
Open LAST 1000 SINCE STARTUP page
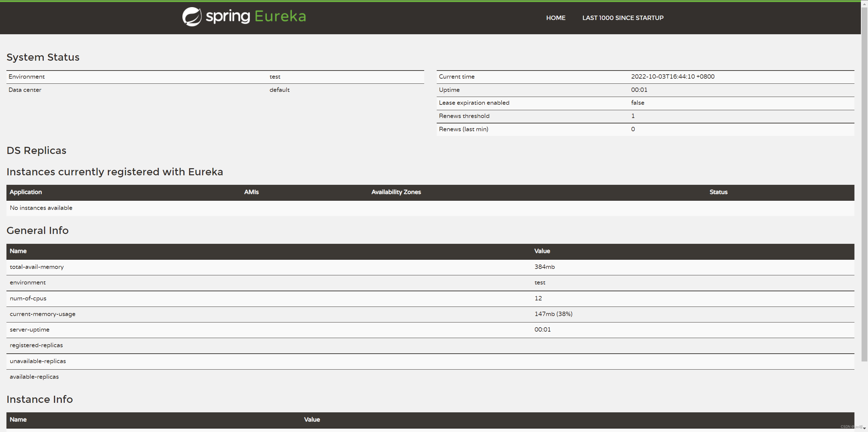(x=623, y=18)
